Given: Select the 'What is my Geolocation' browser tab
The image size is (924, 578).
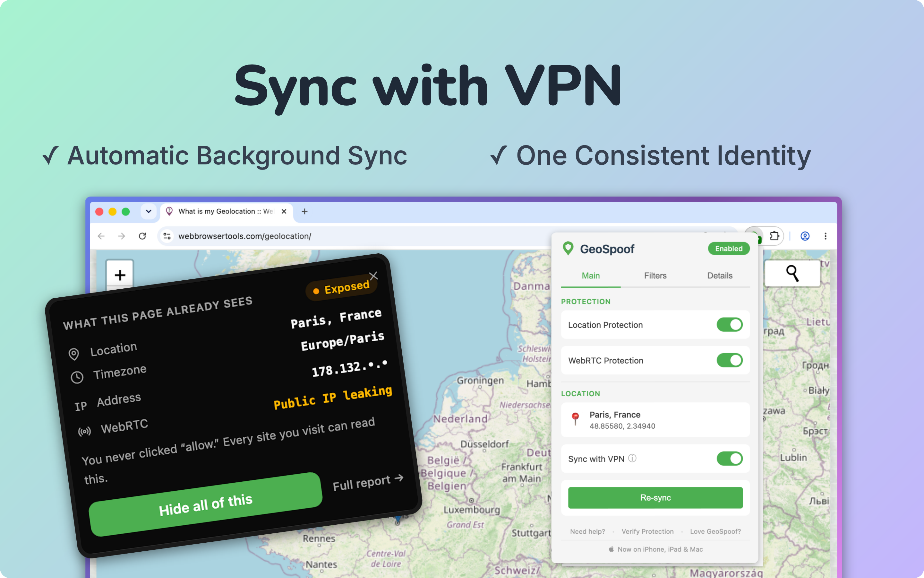Looking at the screenshot, I should (x=226, y=211).
